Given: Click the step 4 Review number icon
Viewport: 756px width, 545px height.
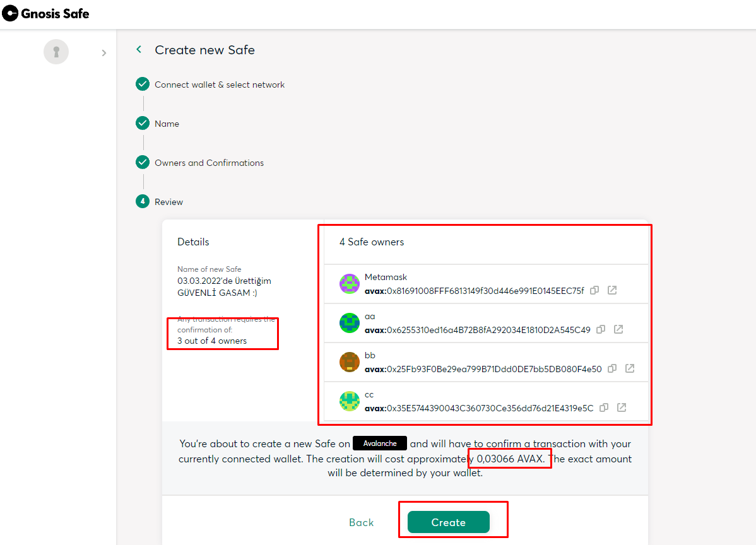Looking at the screenshot, I should pos(142,201).
